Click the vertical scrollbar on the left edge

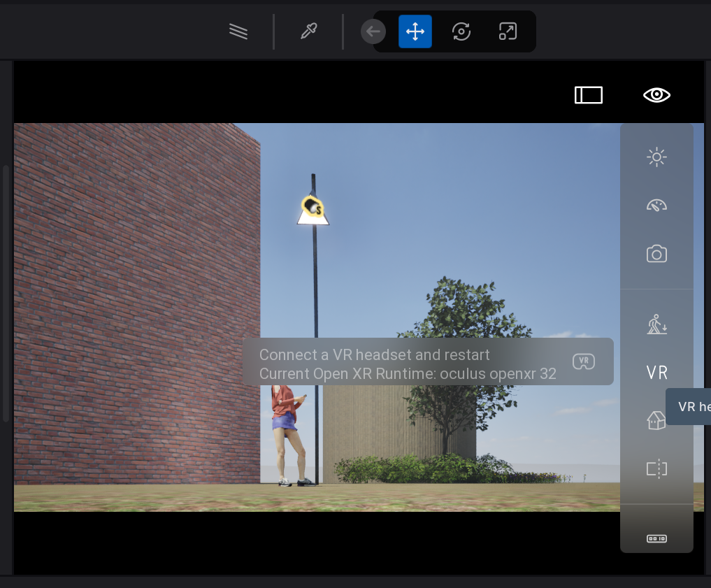tap(6, 294)
